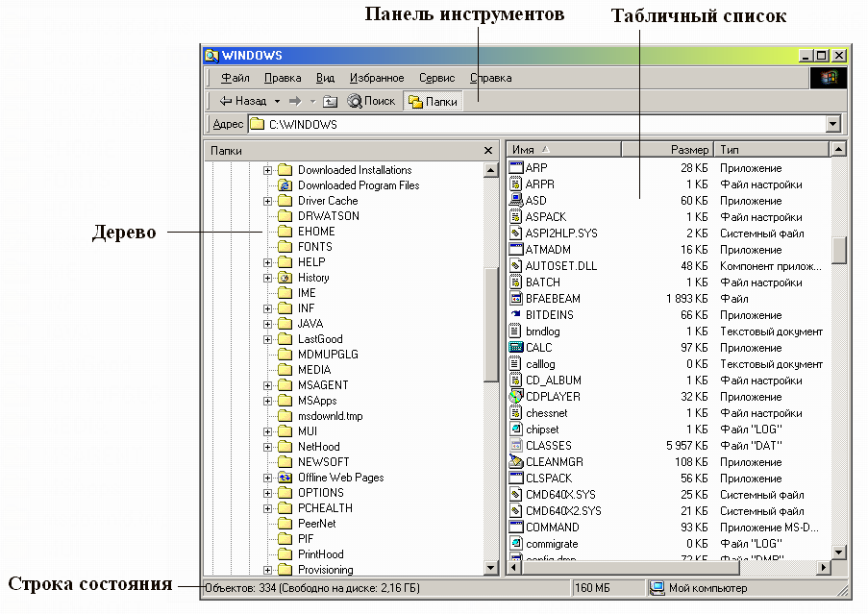The height and width of the screenshot is (614, 868).
Task: Expand the MSAGENT folder node
Action: coord(268,385)
